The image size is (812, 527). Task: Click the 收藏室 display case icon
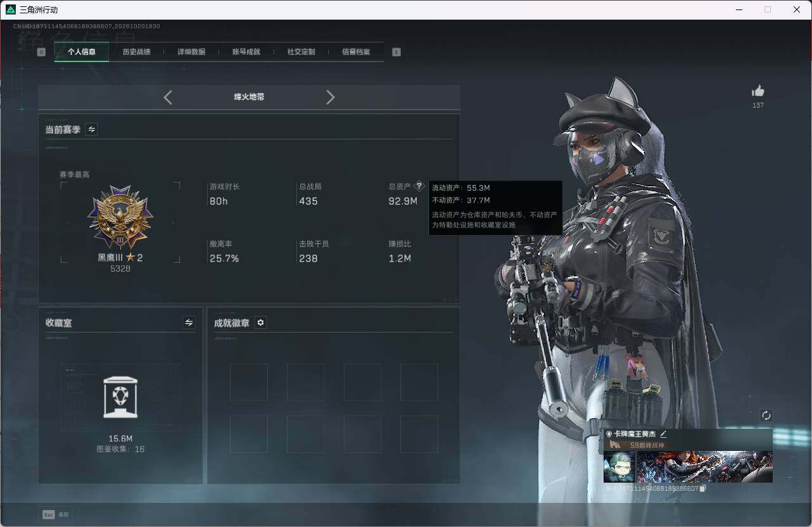(x=120, y=397)
